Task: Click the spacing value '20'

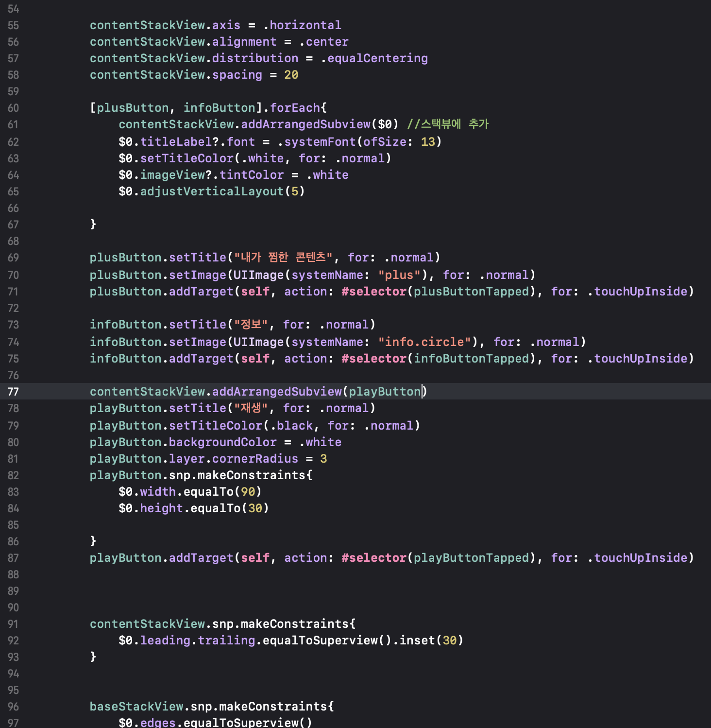Action: coord(291,75)
